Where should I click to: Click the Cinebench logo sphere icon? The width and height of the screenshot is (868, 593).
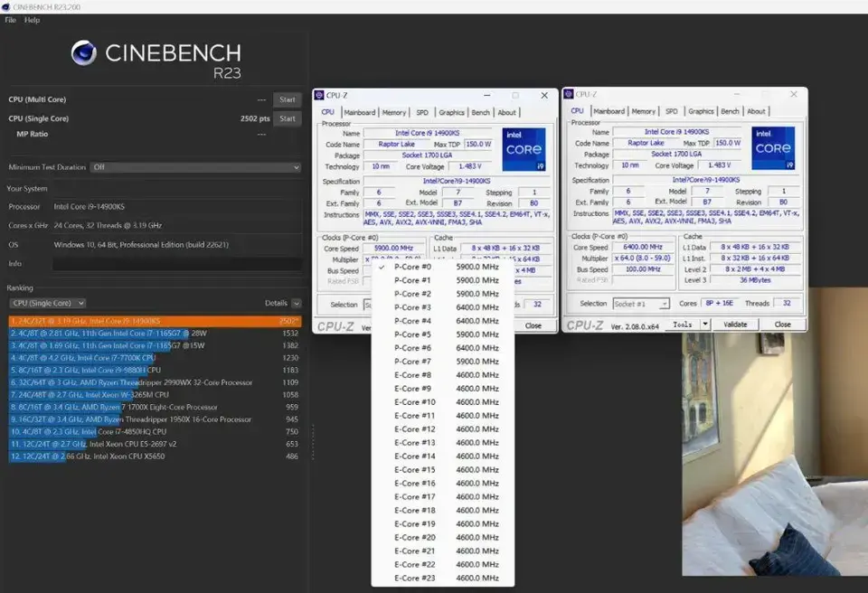[84, 52]
